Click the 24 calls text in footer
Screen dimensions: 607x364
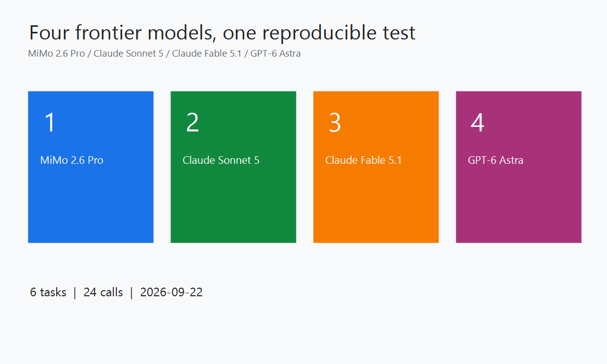tap(103, 292)
